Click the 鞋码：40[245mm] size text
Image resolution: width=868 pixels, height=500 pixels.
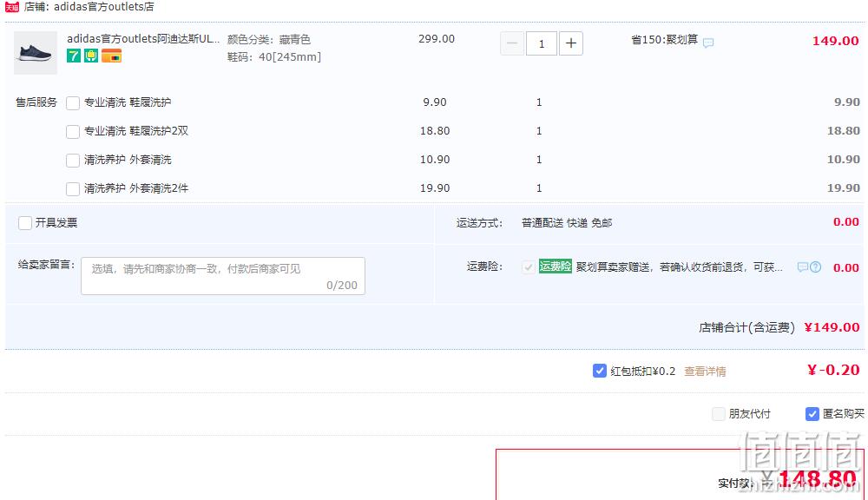[274, 56]
